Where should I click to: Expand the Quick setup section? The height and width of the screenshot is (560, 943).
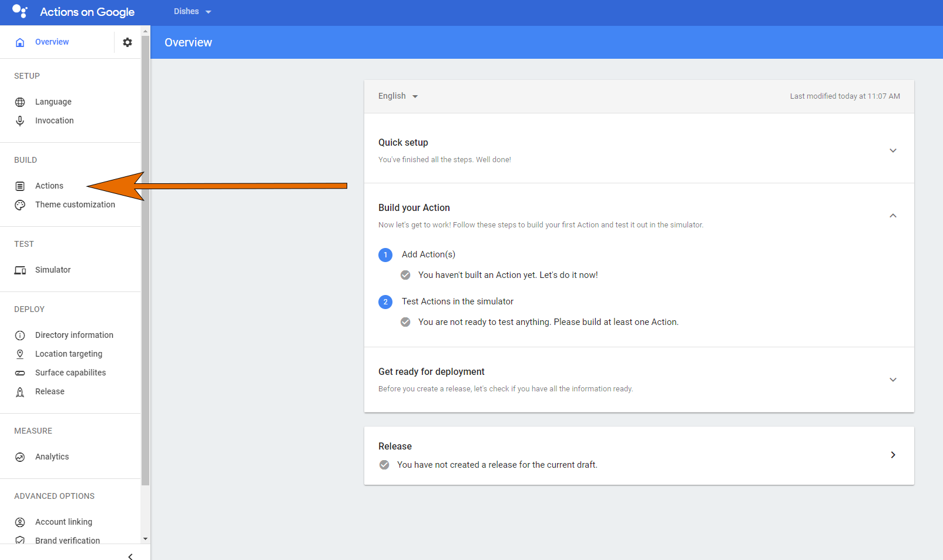click(892, 150)
